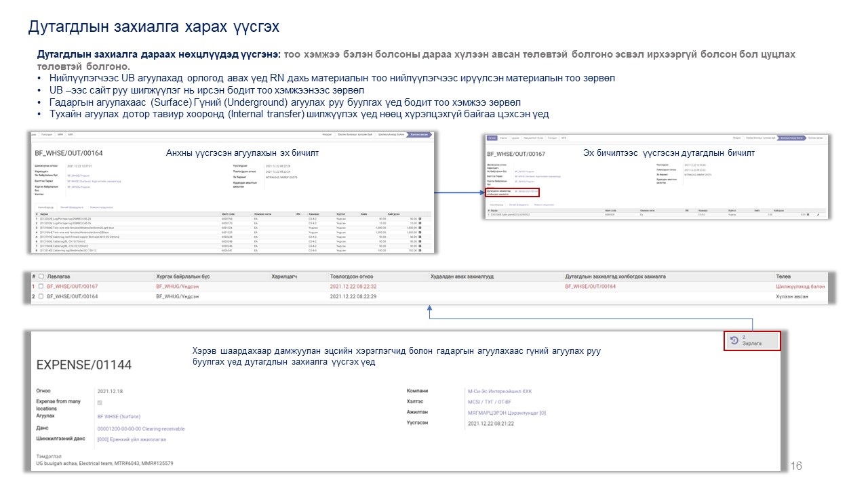
Task: Open company link М-Си-Эс Интернэйшнл ХХК
Action: pyautogui.click(x=500, y=391)
